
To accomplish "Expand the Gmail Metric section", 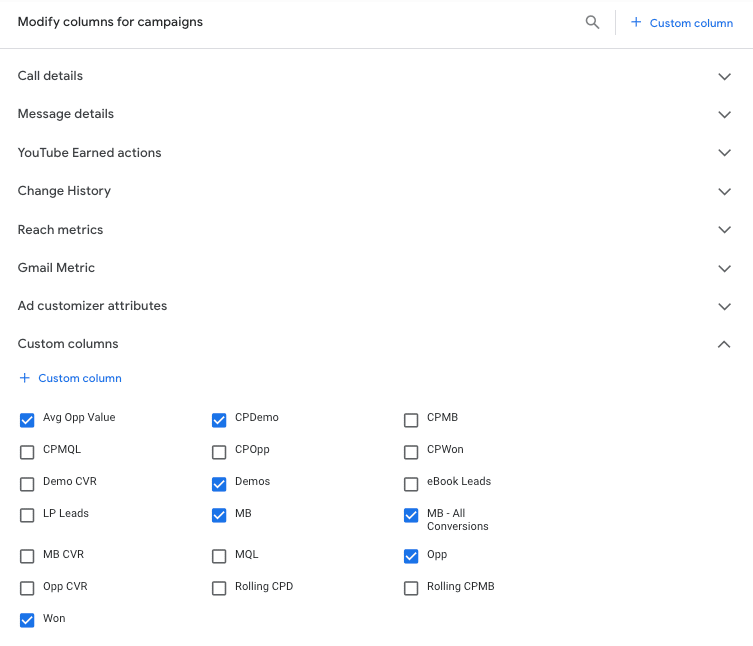I will (725, 268).
